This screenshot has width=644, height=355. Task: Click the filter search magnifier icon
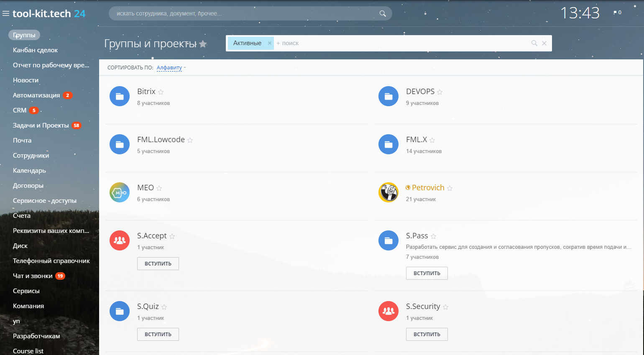pos(534,43)
